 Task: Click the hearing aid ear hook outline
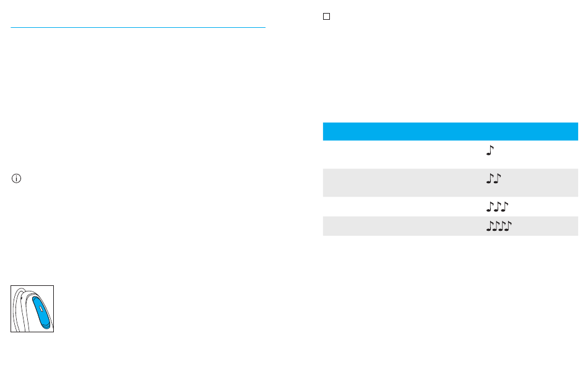click(x=19, y=308)
